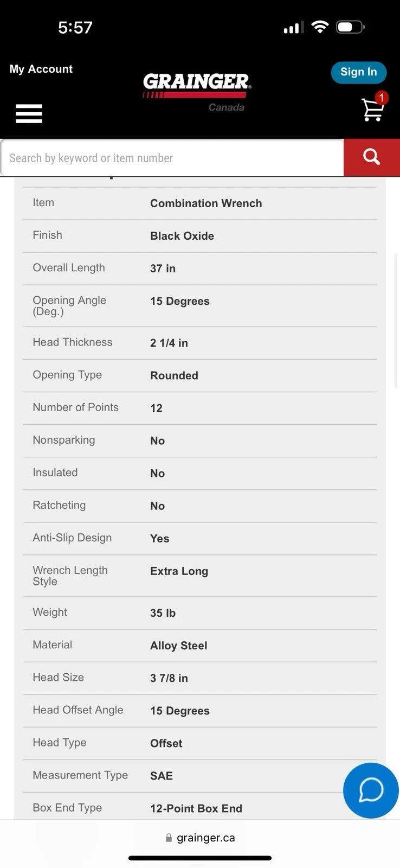Open the shopping cart
The image size is (400, 868).
point(372,109)
